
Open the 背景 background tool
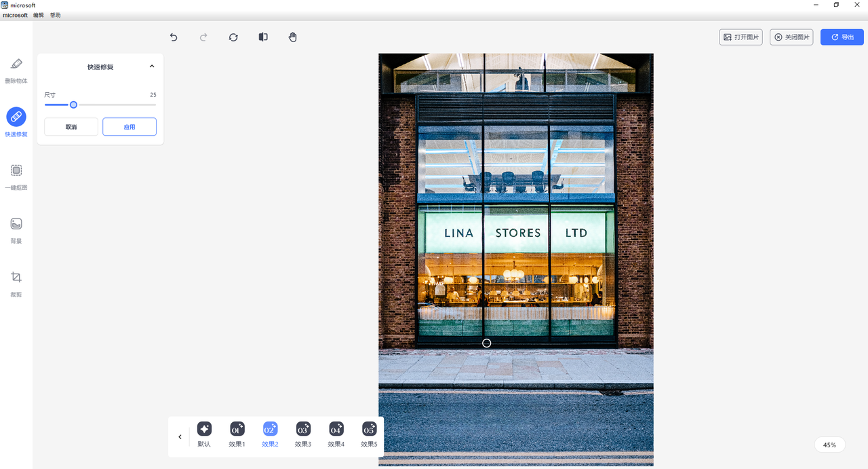16,225
